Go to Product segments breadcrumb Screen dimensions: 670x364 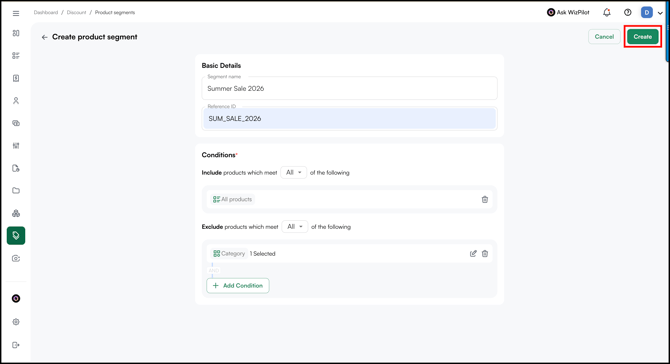click(x=115, y=12)
